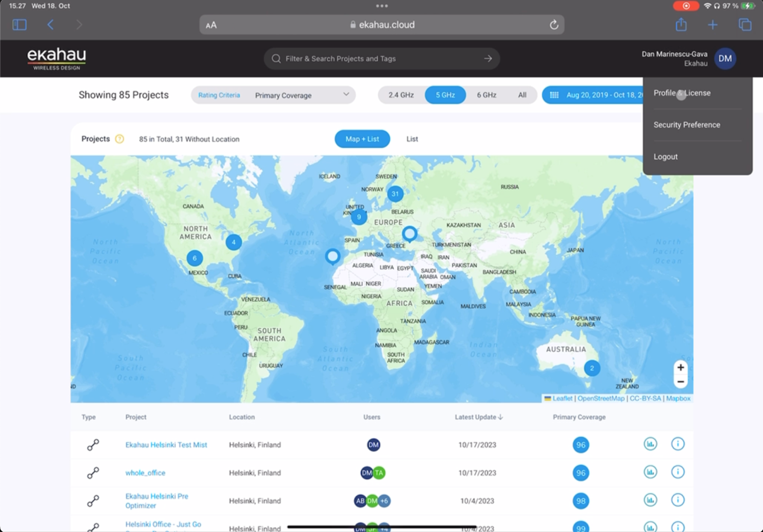This screenshot has width=763, height=532.
Task: Tap Safari share icon
Action: pos(681,25)
